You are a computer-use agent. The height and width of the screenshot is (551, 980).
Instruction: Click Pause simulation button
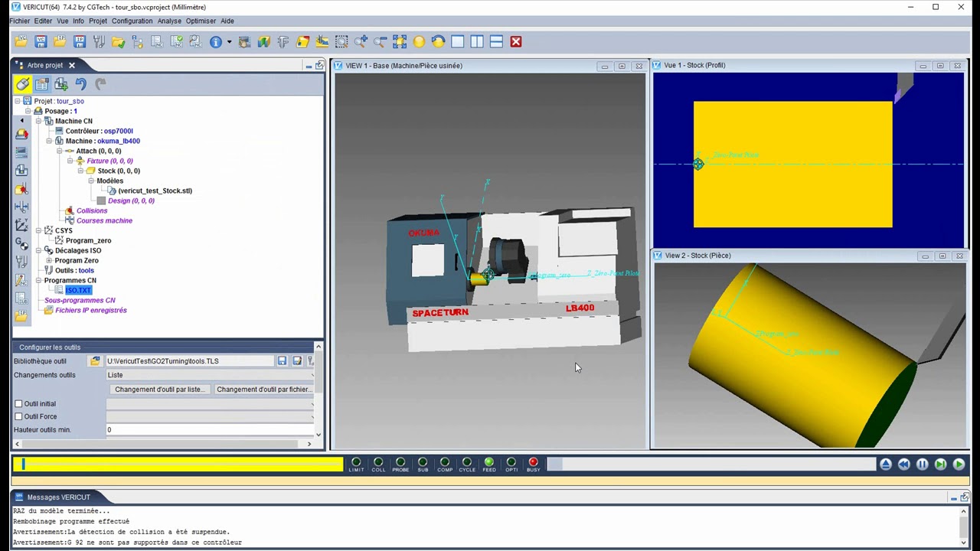point(922,465)
